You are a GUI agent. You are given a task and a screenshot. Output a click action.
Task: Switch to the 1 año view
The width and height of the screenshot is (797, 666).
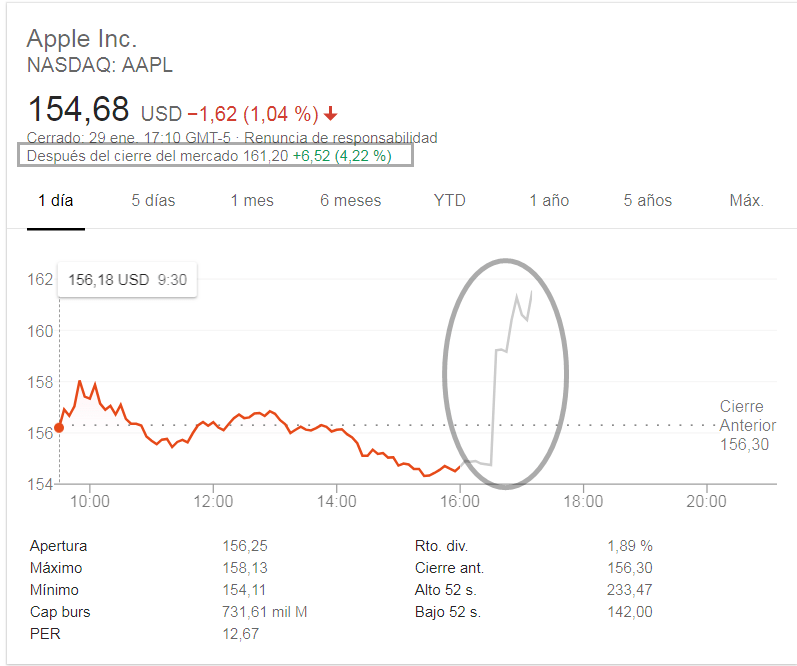tap(549, 200)
